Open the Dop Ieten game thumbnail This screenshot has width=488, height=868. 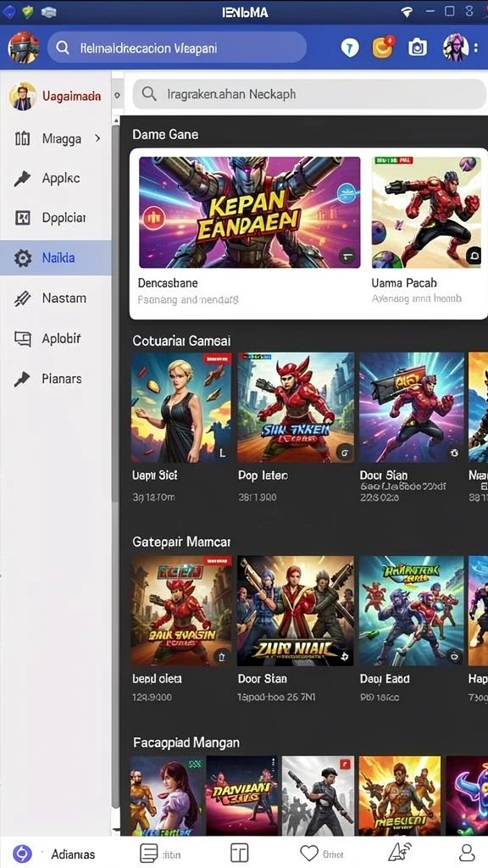[x=296, y=408]
